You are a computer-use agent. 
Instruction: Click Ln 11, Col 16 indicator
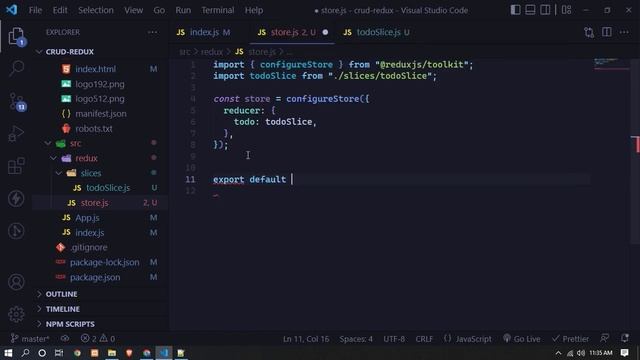point(306,339)
